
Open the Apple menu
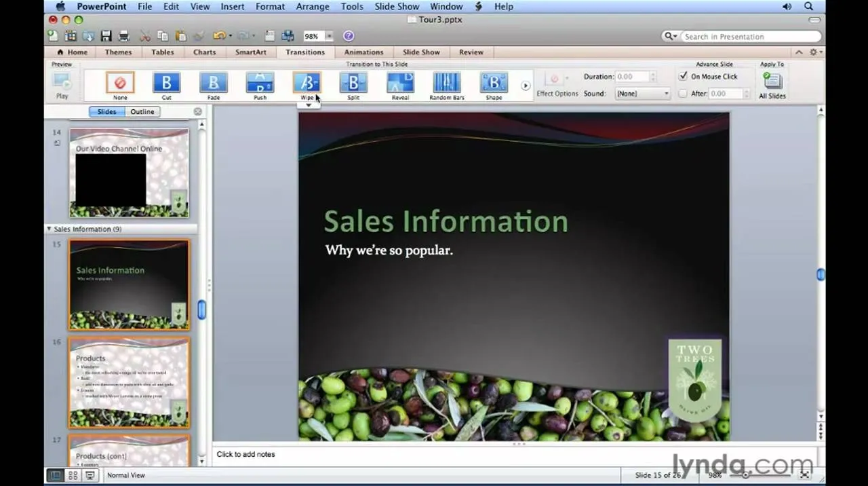coord(60,6)
